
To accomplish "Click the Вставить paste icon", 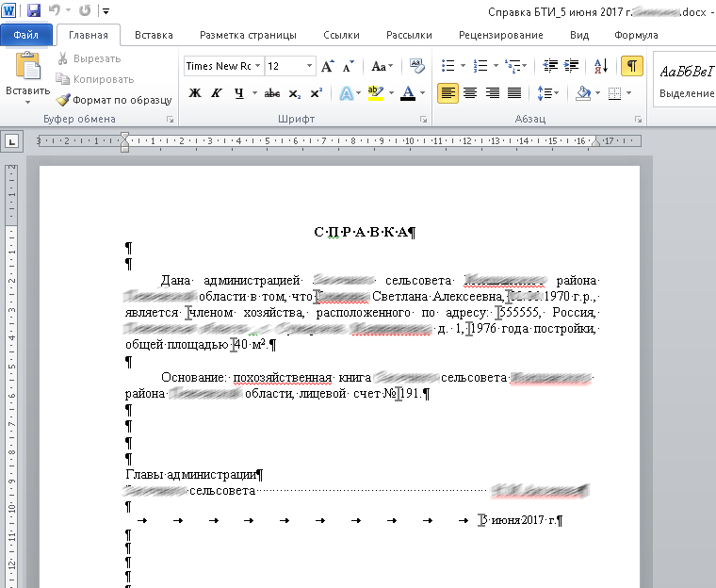I will pos(28,67).
